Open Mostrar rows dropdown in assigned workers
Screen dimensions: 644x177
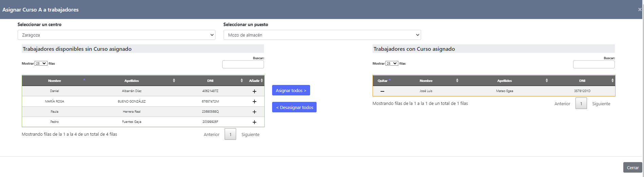pos(392,63)
